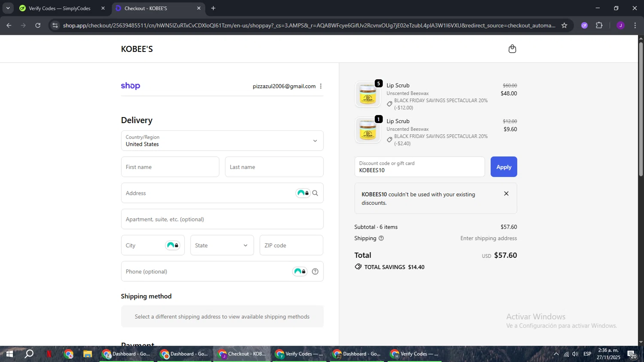Click the page vertical scrollbar
The height and width of the screenshot is (362, 644).
(641, 109)
